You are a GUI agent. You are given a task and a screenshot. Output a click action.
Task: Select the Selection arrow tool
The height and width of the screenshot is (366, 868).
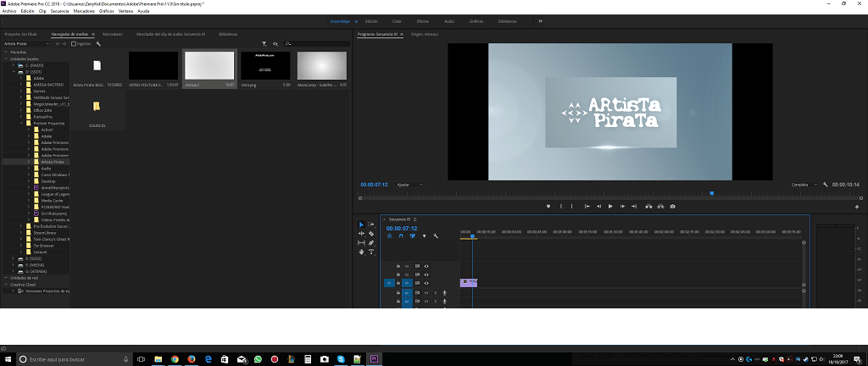pos(361,225)
